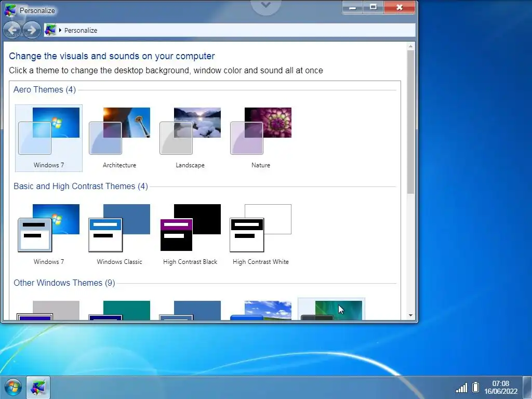Open the network signal tray icon

(461, 388)
